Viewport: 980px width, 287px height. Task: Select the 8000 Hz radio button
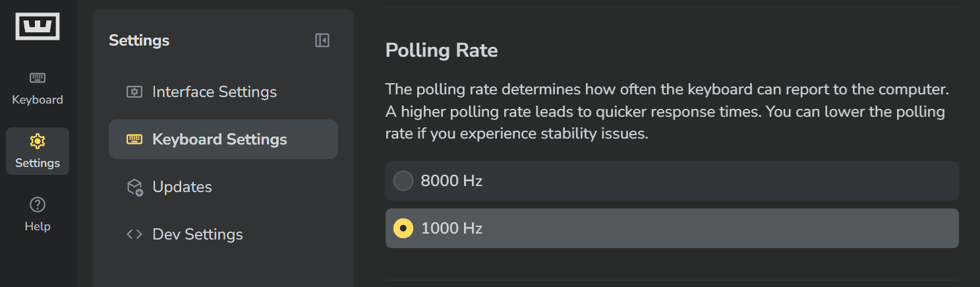point(403,181)
